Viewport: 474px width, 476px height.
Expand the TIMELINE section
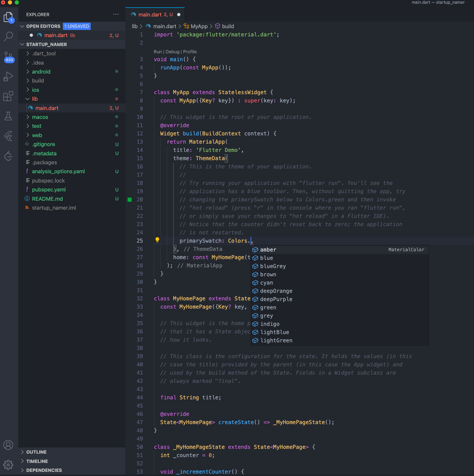point(37,461)
